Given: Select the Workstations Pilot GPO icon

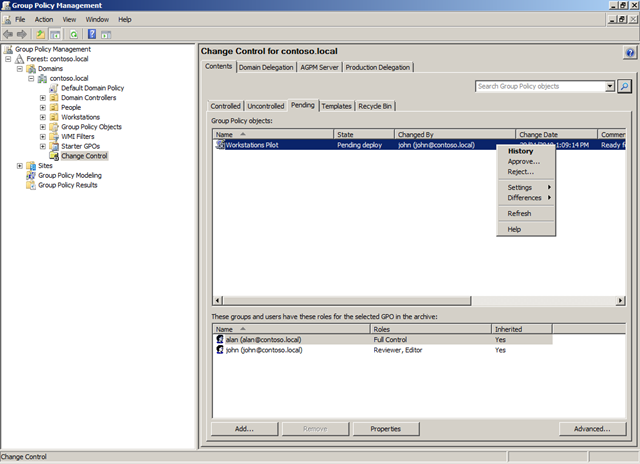Looking at the screenshot, I should tap(220, 145).
